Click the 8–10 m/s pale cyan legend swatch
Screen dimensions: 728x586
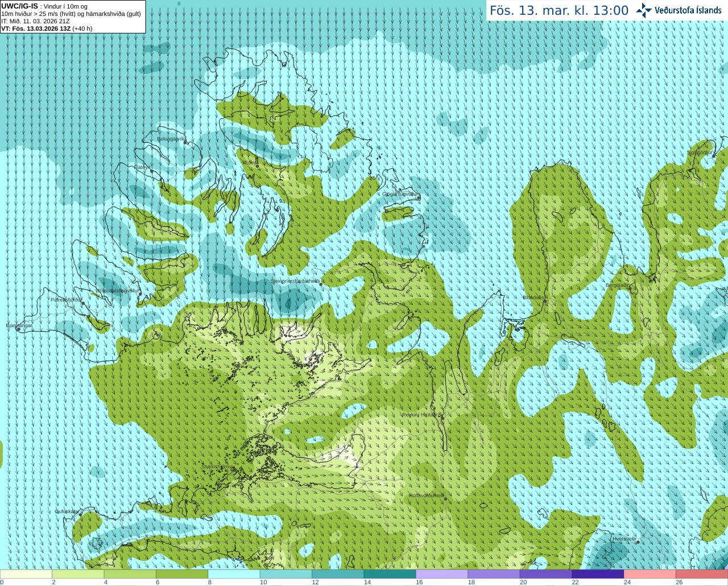point(234,574)
